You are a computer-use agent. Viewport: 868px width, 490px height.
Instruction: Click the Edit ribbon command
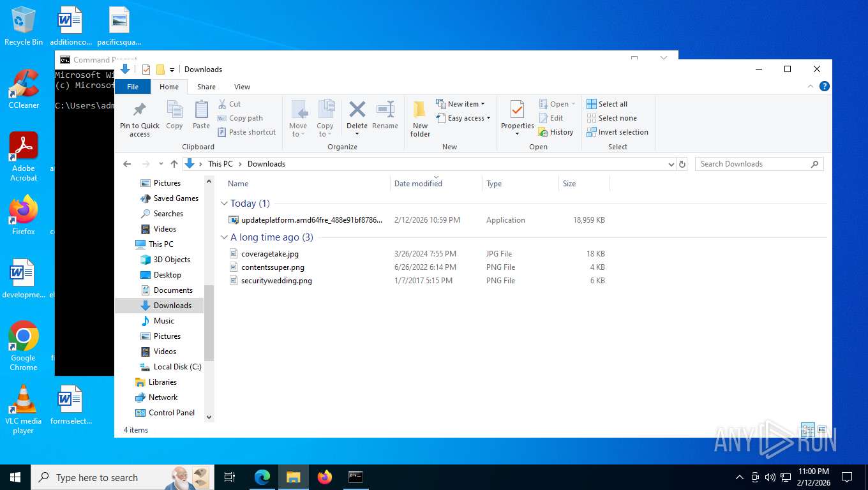(551, 118)
